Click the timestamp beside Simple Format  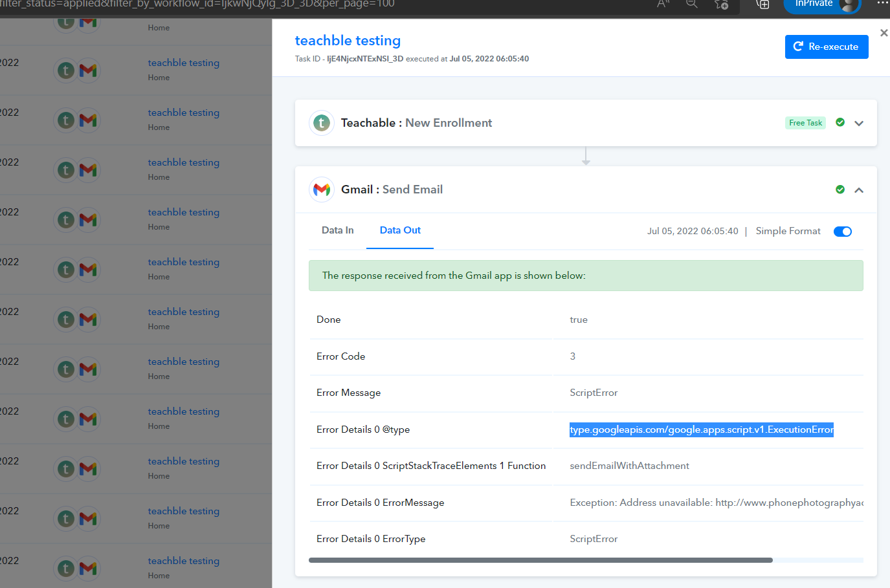pos(693,232)
